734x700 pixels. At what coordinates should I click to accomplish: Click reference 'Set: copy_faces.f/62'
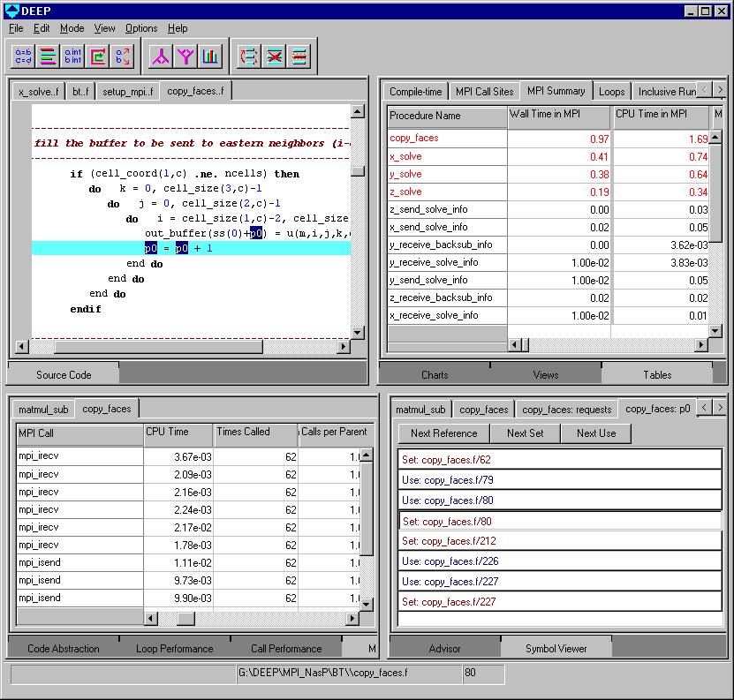coord(559,460)
